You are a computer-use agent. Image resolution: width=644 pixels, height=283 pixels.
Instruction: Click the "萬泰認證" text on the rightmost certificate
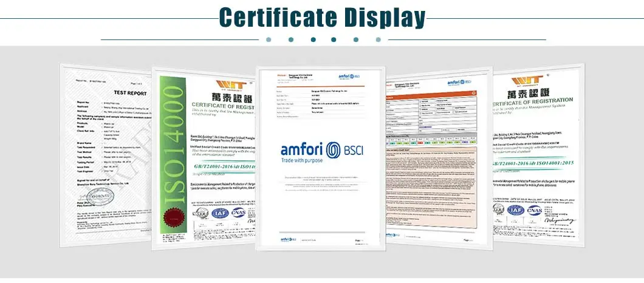(x=529, y=92)
